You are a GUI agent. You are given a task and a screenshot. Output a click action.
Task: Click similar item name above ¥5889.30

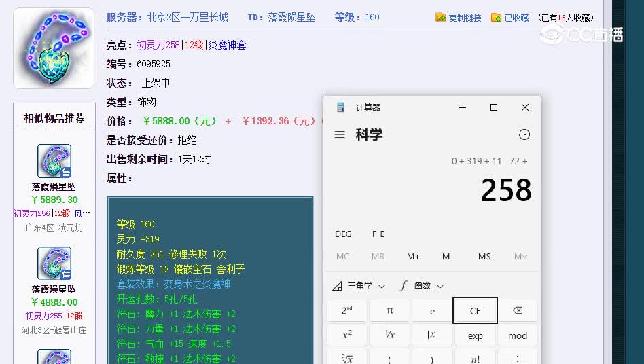coord(54,187)
